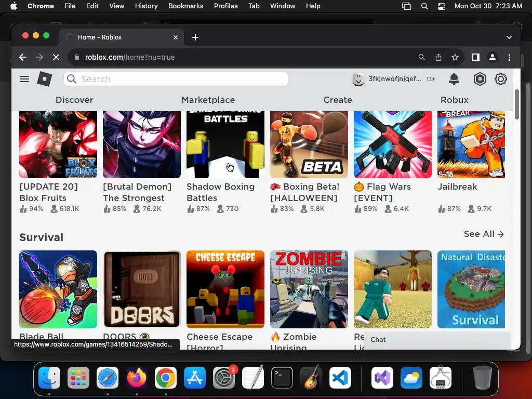
Task: Open Terminal from the dock
Action: [282, 378]
